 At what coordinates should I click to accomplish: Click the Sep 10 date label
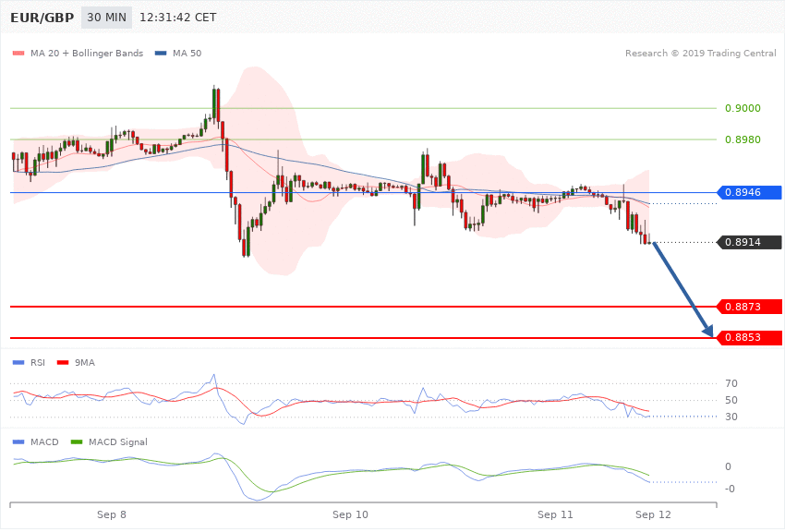(x=350, y=514)
